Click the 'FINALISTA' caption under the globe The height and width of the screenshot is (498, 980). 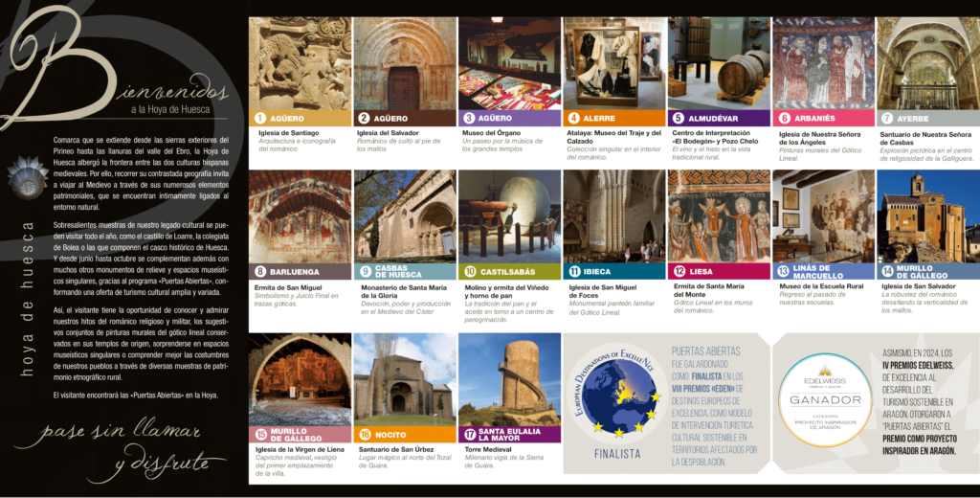click(617, 454)
